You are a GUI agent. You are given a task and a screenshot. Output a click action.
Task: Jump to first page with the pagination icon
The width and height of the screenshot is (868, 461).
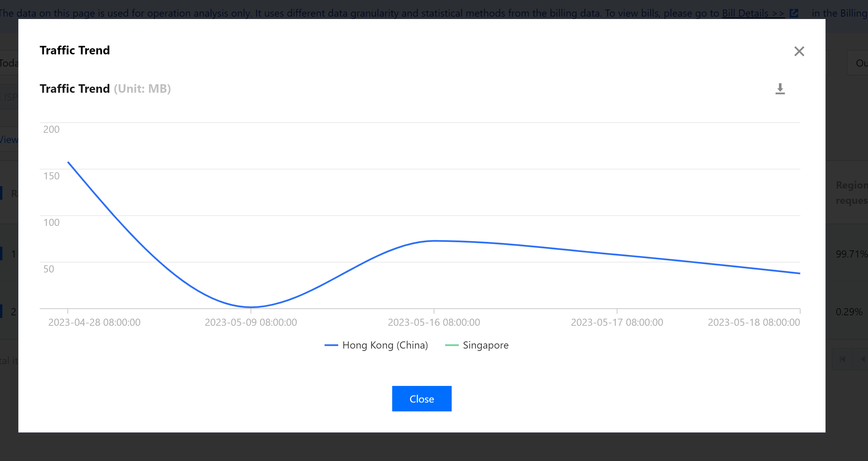842,359
